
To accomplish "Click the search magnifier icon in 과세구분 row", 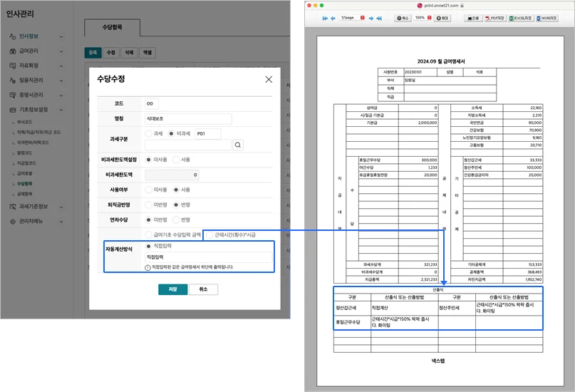I will click(x=238, y=145).
